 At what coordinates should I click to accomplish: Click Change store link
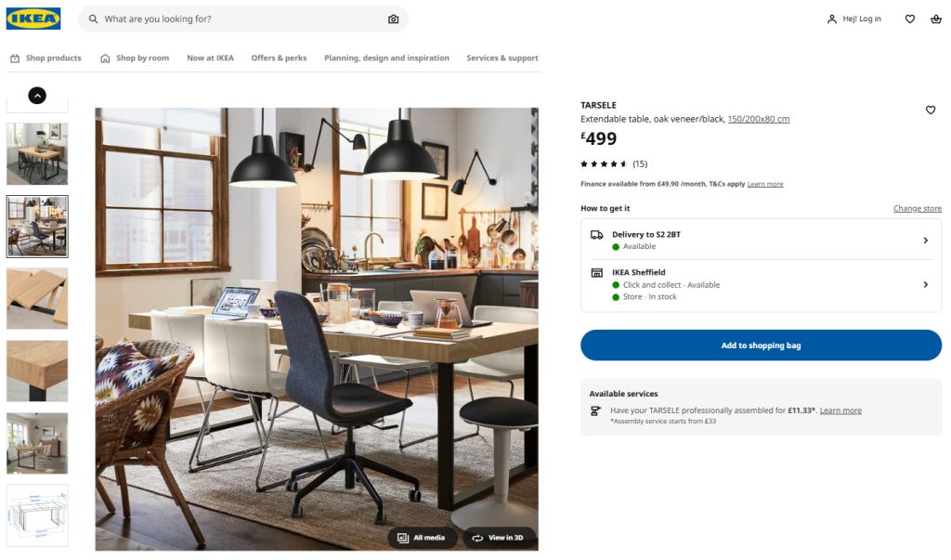[917, 209]
